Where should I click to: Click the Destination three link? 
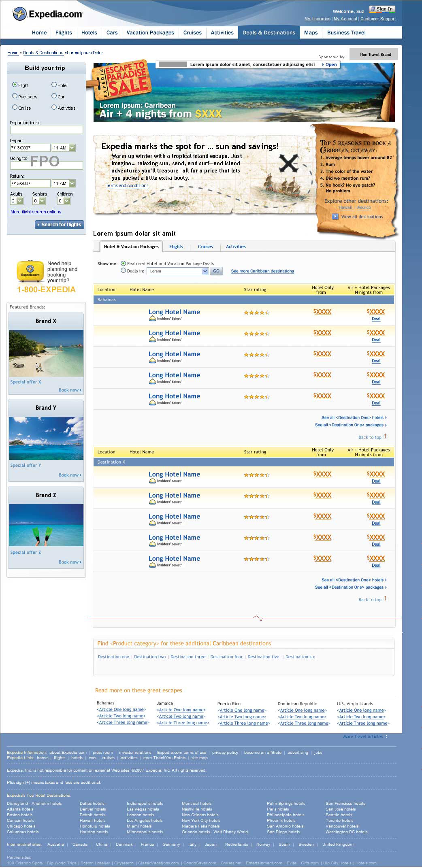pyautogui.click(x=188, y=657)
